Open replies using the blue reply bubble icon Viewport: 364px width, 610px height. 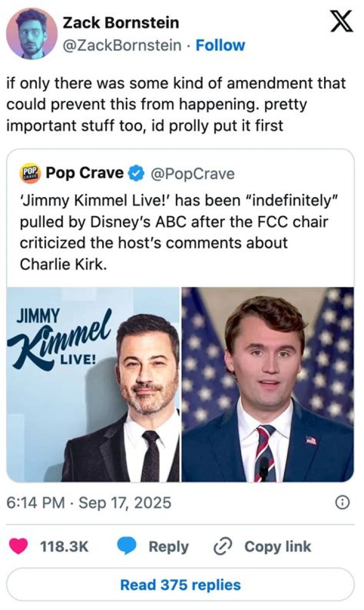pyautogui.click(x=126, y=546)
